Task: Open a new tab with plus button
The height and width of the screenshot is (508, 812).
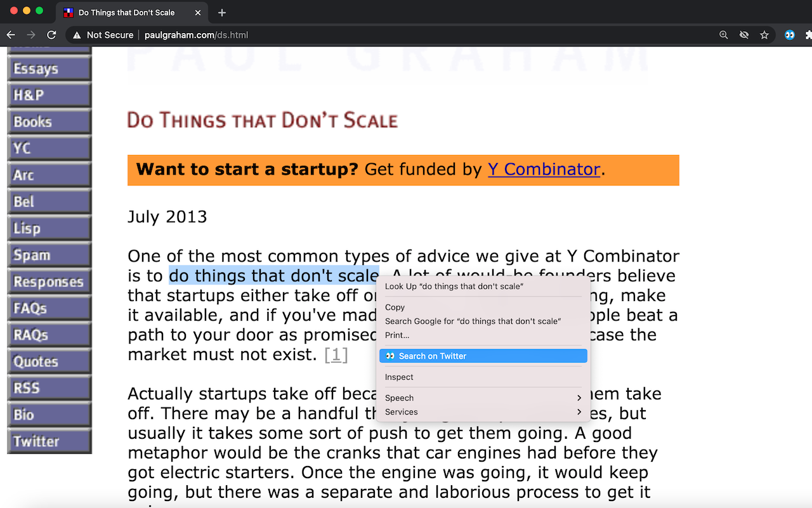Action: coord(221,13)
